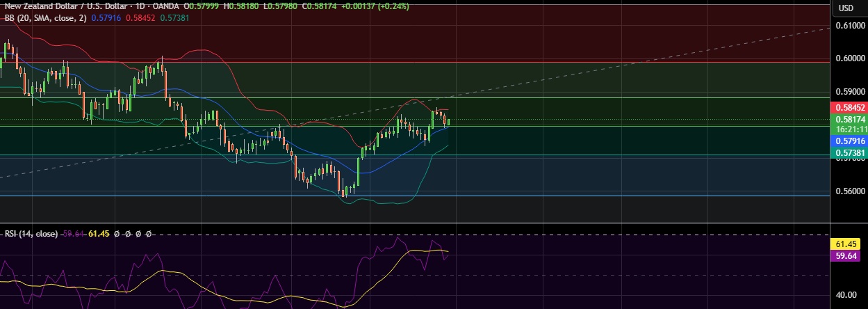This screenshot has height=309, width=868.
Task: Click the blue 0.57916 value in BB legend
Action: 106,17
